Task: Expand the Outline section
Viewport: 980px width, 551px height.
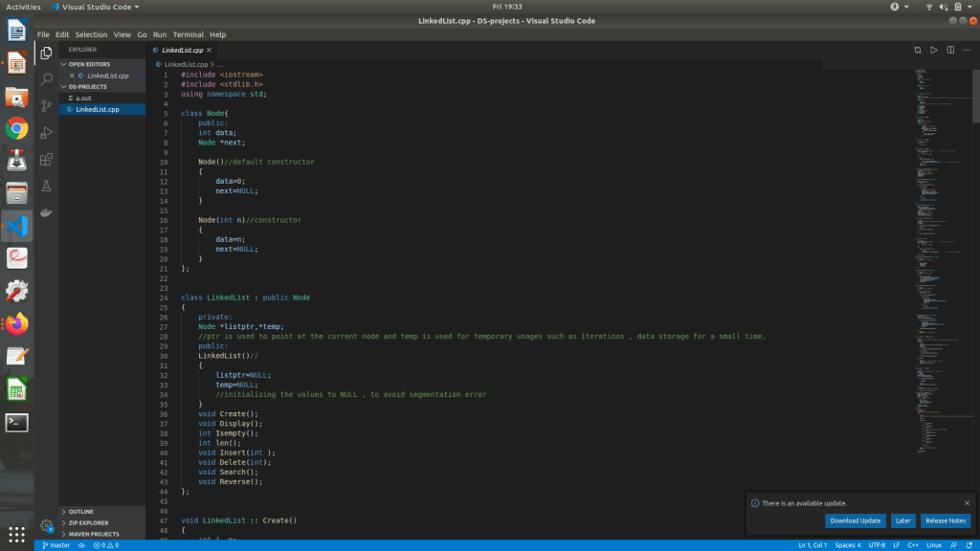Action: [x=80, y=512]
